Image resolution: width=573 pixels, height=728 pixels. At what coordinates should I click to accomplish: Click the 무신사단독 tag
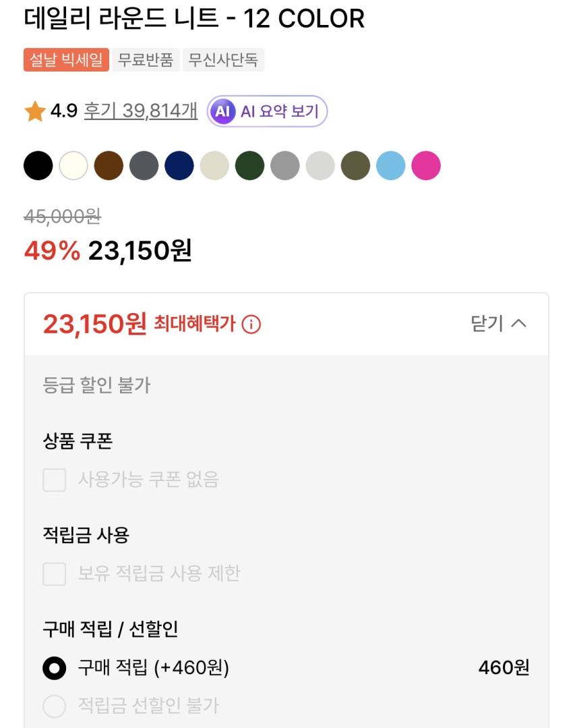tap(223, 60)
